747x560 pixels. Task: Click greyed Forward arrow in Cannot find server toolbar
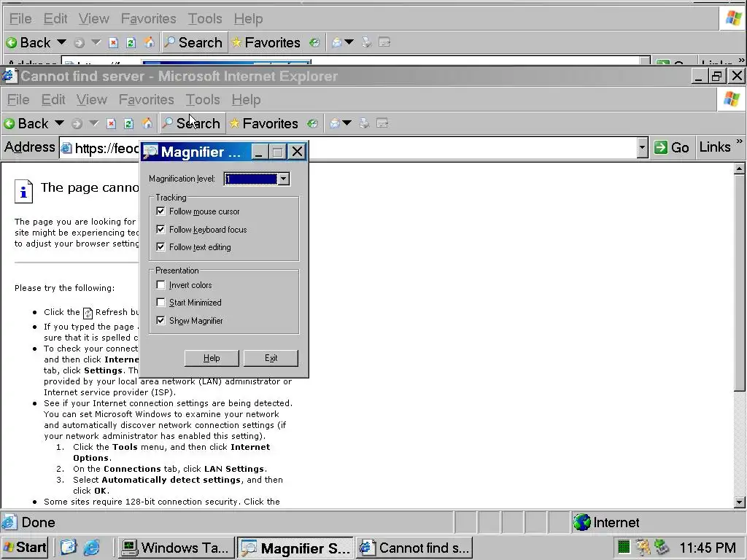pos(77,124)
